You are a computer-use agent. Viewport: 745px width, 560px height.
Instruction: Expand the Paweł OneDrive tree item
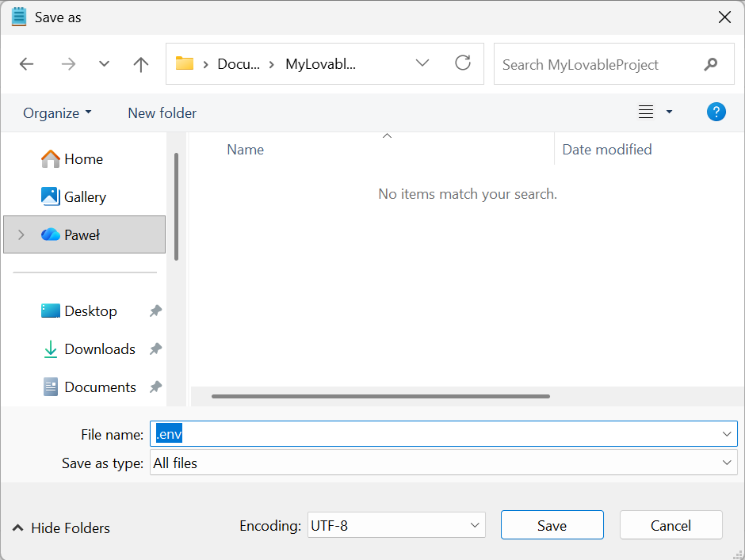coord(20,234)
